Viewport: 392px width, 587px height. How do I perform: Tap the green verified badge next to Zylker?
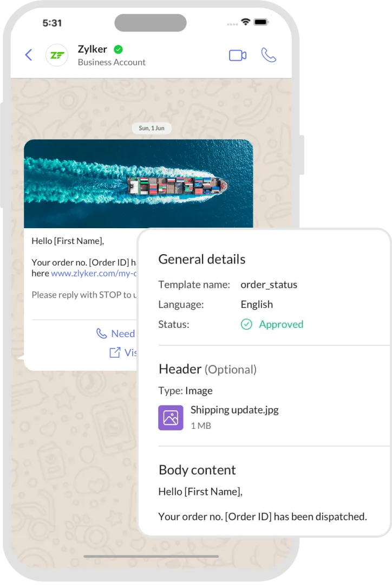(x=118, y=49)
